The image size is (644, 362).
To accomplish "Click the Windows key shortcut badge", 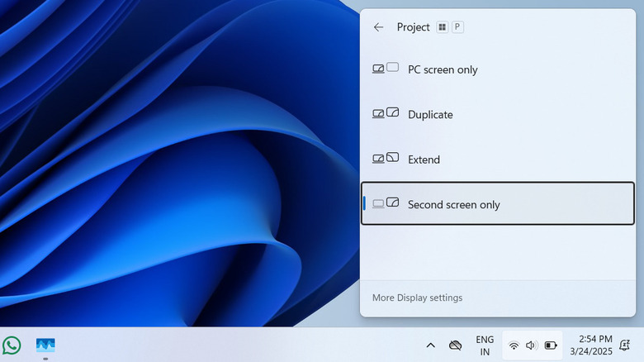I will pyautogui.click(x=443, y=27).
